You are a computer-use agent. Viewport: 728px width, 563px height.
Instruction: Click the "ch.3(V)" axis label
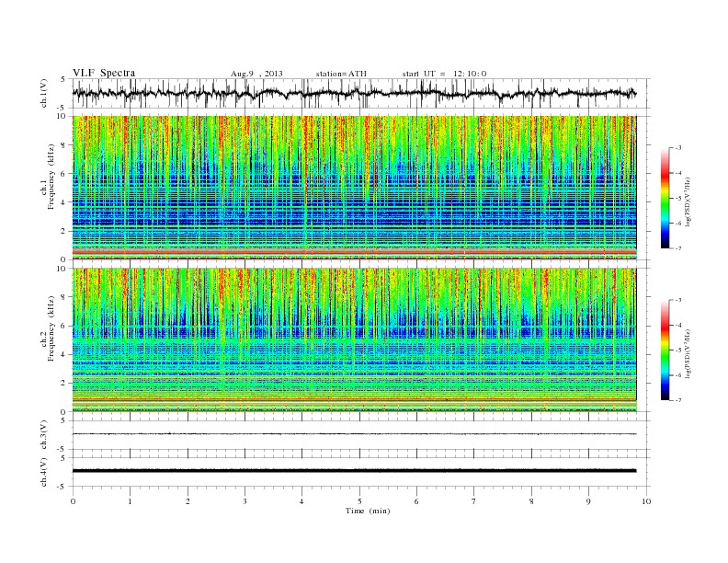[44, 435]
